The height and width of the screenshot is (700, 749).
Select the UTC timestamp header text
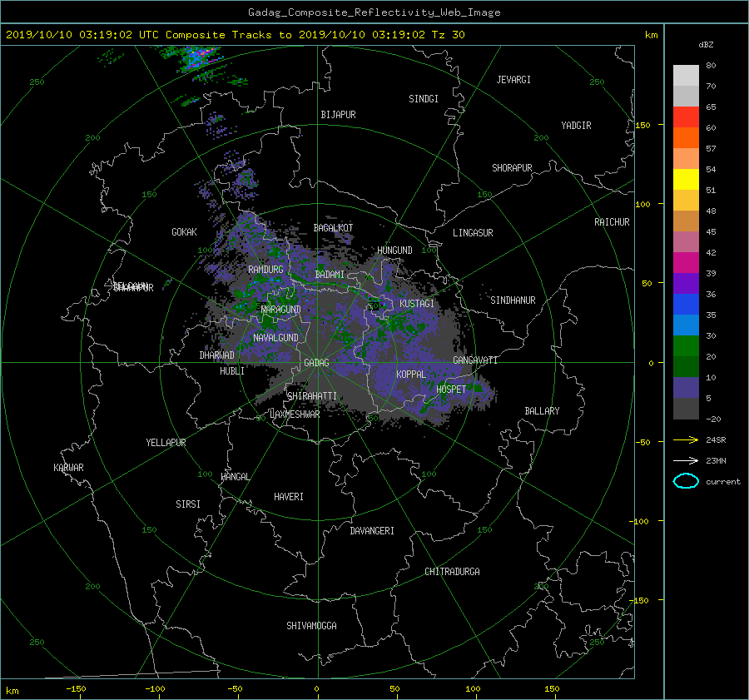pos(235,35)
